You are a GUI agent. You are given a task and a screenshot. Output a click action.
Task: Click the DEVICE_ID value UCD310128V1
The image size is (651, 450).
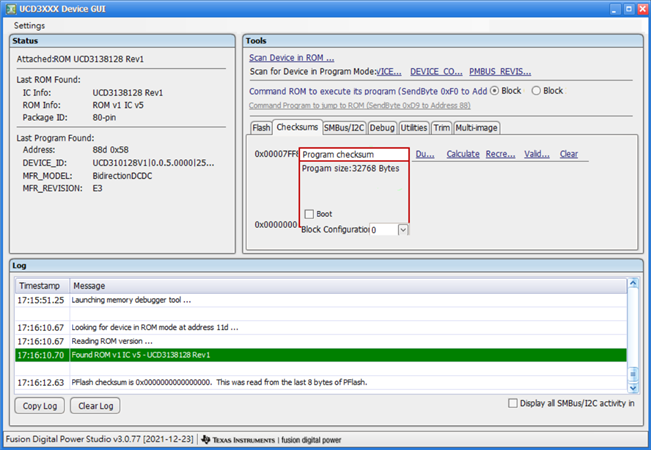click(153, 163)
